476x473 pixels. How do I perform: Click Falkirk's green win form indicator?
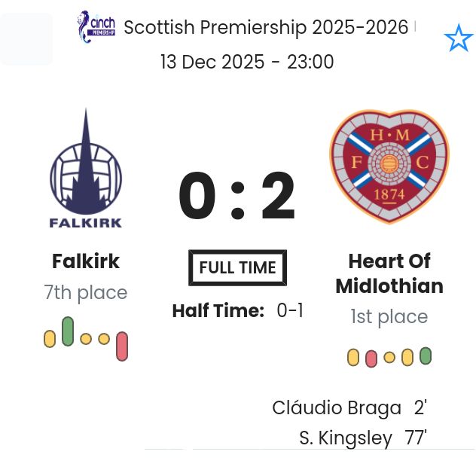(x=68, y=331)
